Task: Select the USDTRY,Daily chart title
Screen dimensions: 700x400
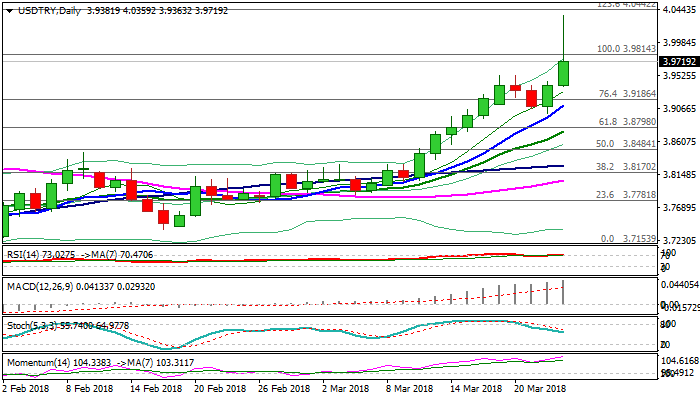Action: click(50, 11)
